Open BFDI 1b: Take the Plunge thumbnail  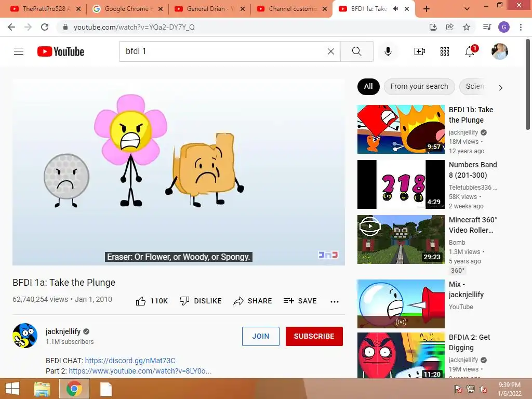coord(401,129)
